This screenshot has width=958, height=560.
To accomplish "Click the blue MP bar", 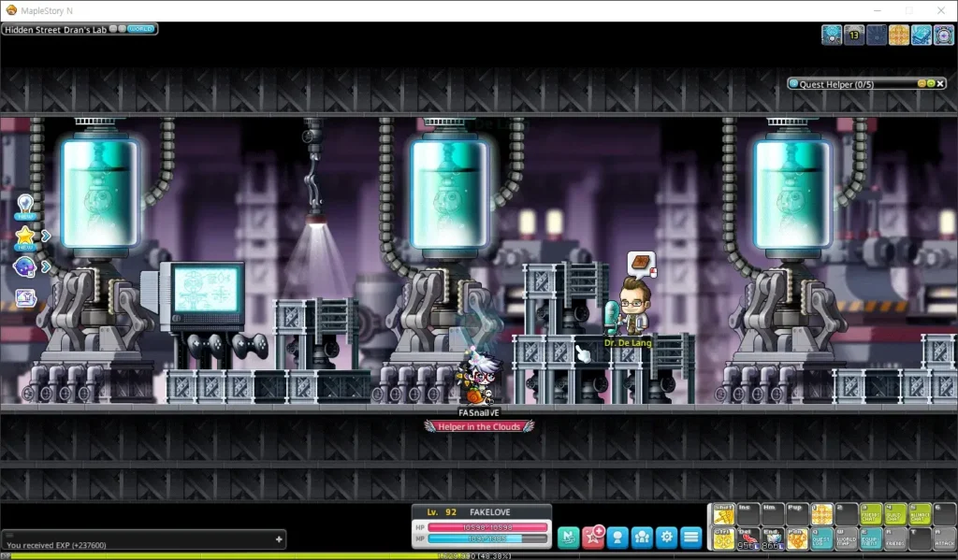I will (487, 538).
